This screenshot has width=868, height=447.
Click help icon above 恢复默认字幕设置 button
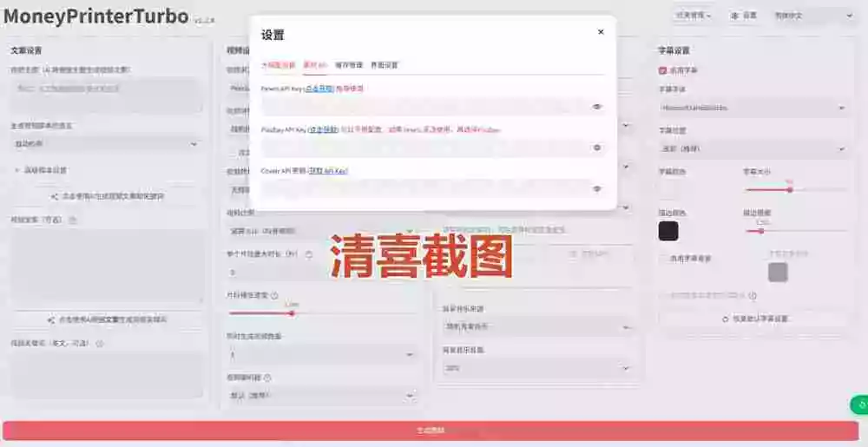(x=753, y=295)
